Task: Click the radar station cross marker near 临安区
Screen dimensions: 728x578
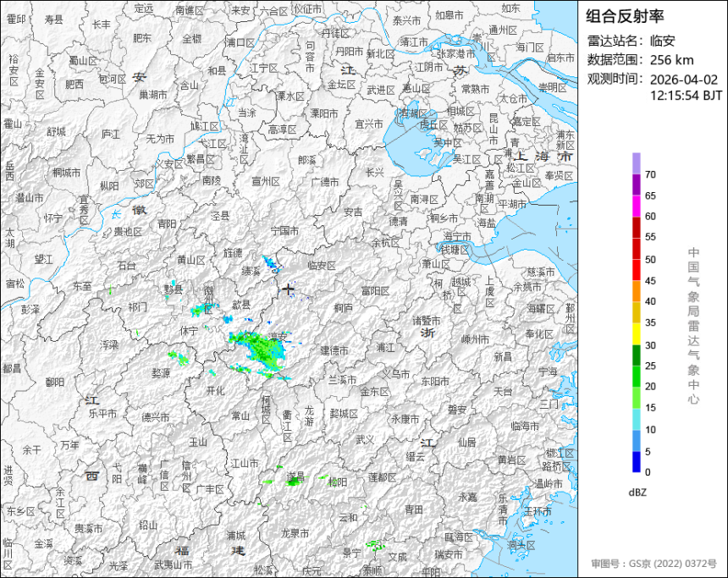Action: [289, 289]
